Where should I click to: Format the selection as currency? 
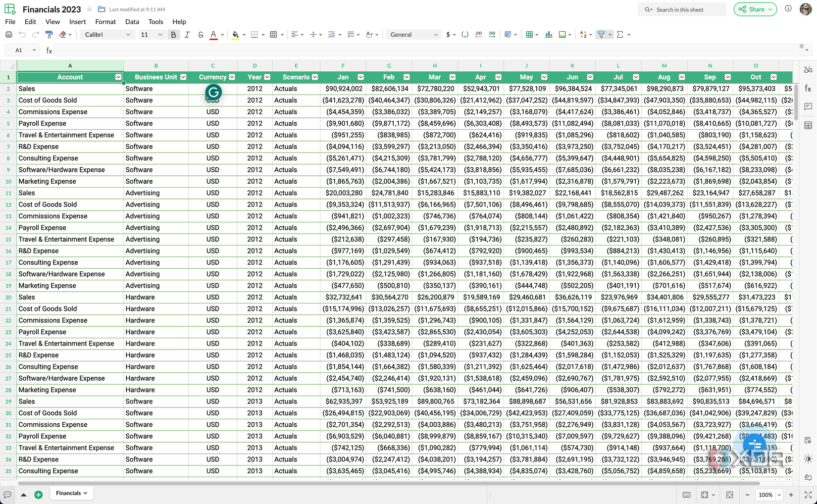pos(448,34)
